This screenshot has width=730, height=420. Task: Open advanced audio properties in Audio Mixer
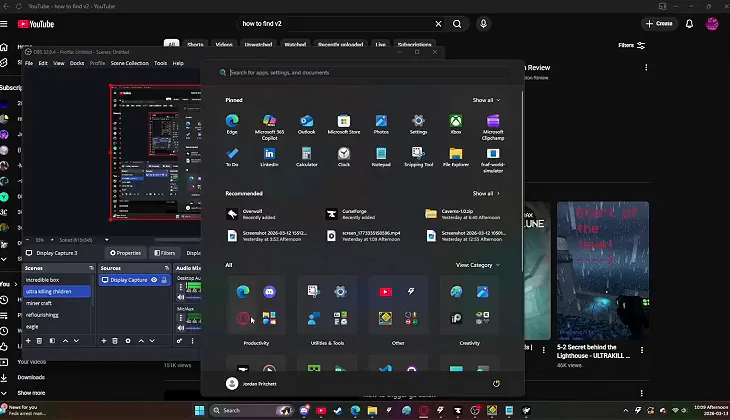click(180, 341)
